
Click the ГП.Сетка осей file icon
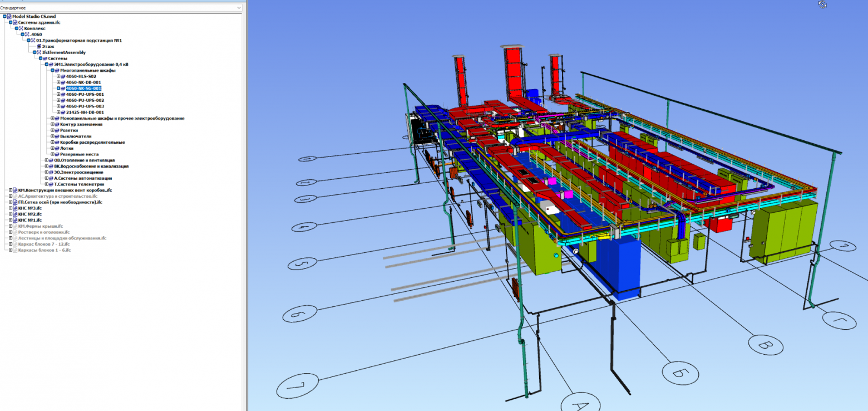point(15,202)
